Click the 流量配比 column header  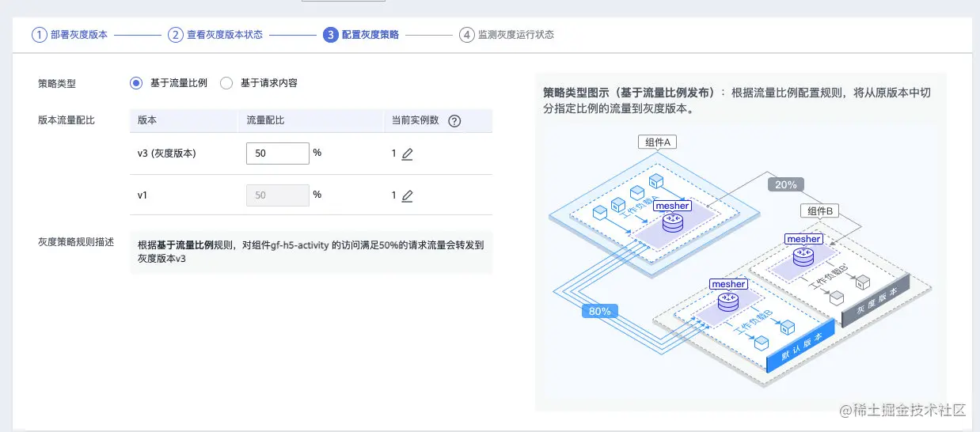(265, 121)
